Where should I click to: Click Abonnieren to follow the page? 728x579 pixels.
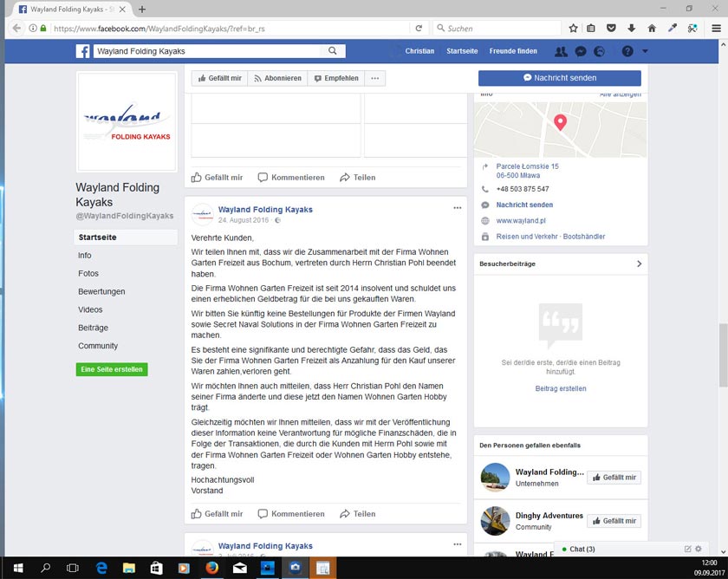click(x=277, y=79)
